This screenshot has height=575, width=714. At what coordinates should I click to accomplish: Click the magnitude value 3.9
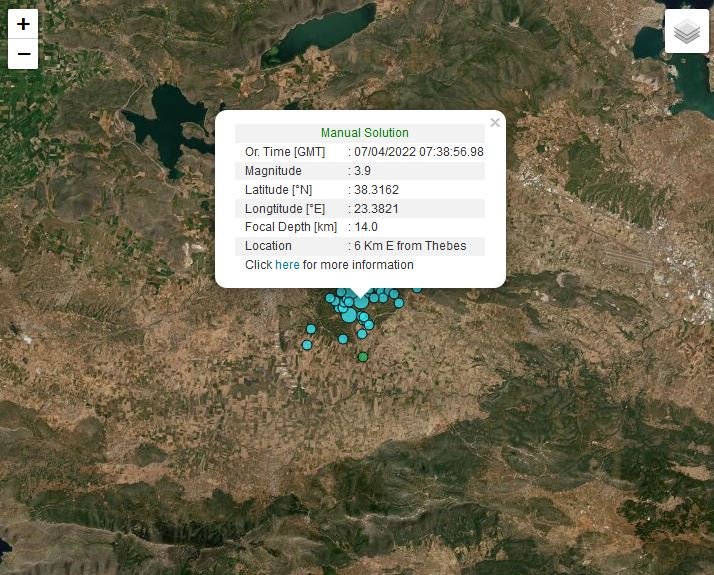point(364,171)
